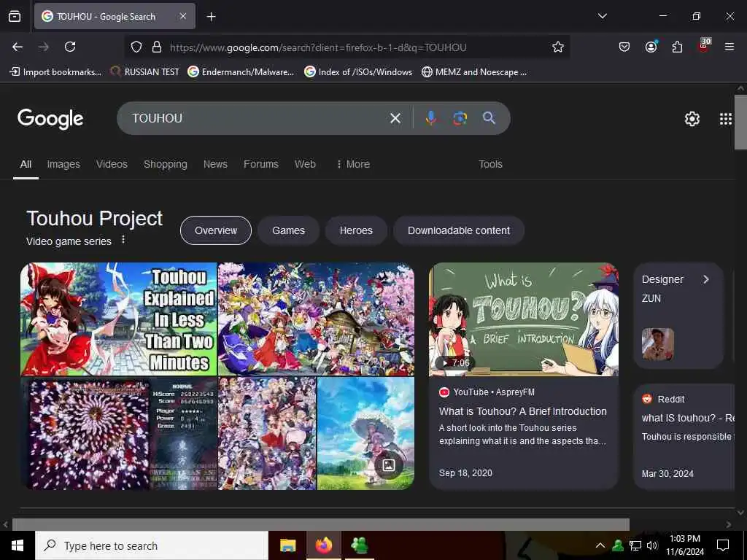747x560 pixels.
Task: Open the image gallery icon on collage
Action: click(x=388, y=465)
